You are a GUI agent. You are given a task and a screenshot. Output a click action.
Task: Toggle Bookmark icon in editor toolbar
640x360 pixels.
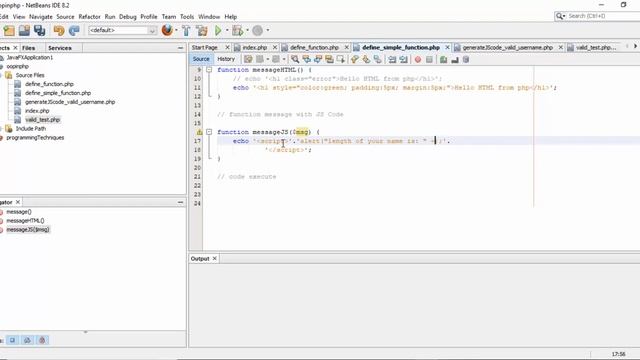(x=378, y=60)
